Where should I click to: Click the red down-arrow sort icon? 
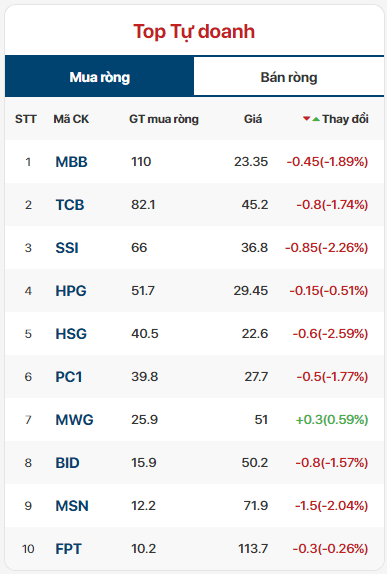[x=307, y=119]
